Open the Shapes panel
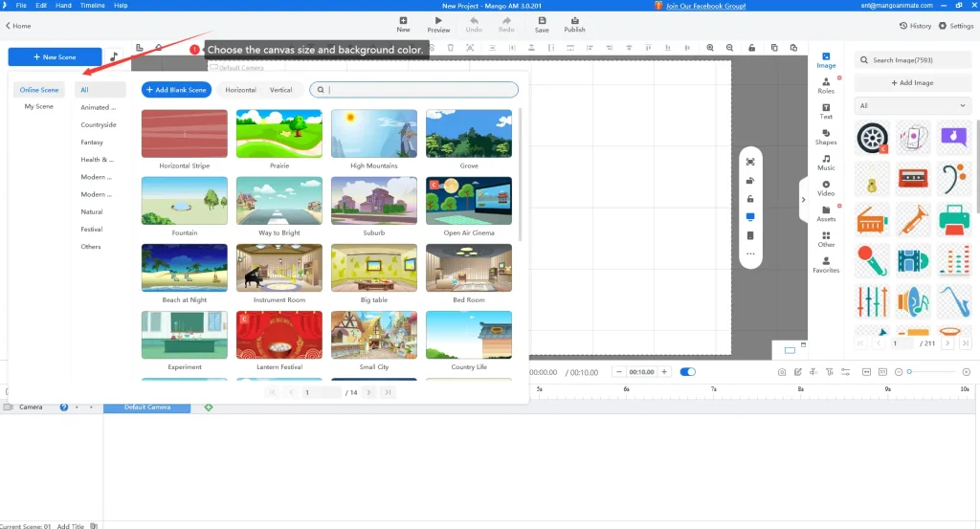The image size is (980, 529). [x=826, y=137]
